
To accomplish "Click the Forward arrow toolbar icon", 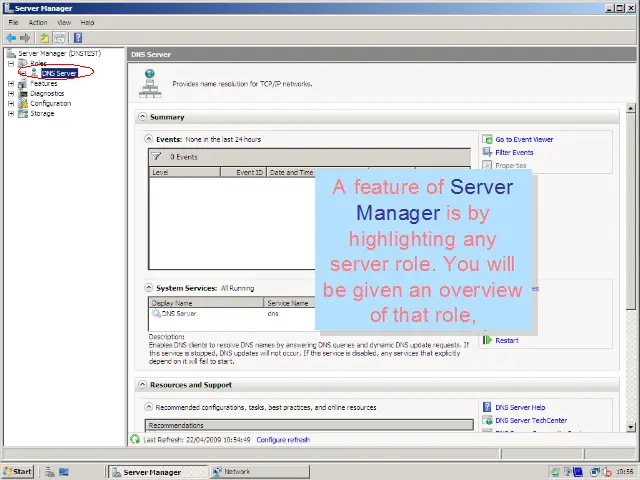I will pyautogui.click(x=25, y=38).
